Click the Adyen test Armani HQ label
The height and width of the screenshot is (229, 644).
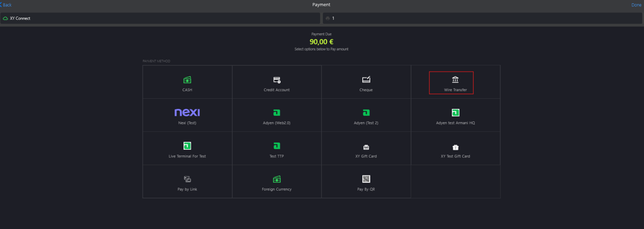click(455, 123)
